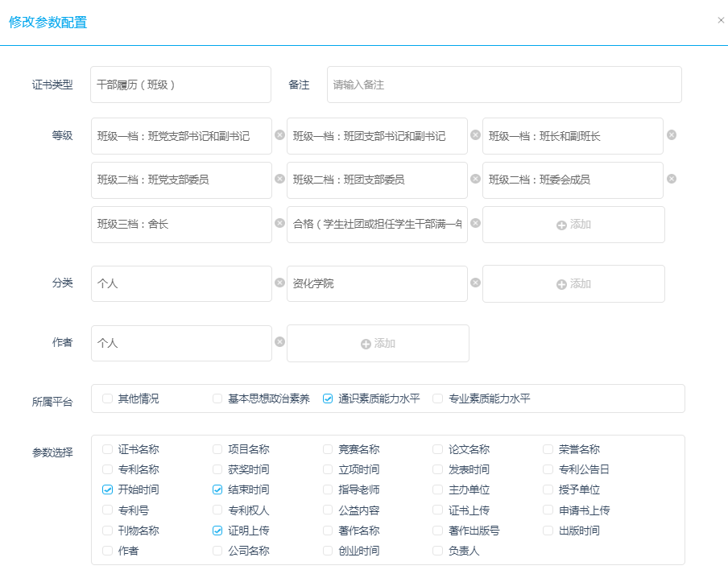Remove level 班级二档：班委会成员
Image resolution: width=728 pixels, height=574 pixels.
pos(672,179)
